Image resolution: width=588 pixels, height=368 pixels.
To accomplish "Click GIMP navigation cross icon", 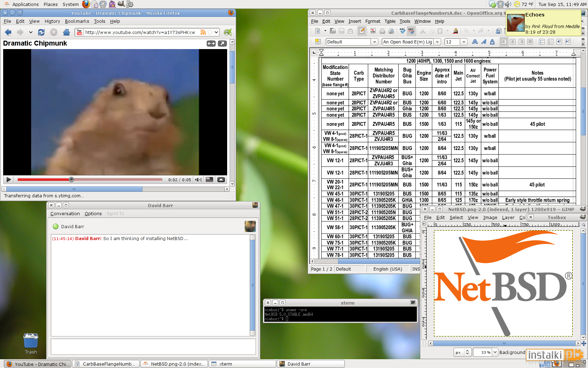I will click(x=583, y=343).
